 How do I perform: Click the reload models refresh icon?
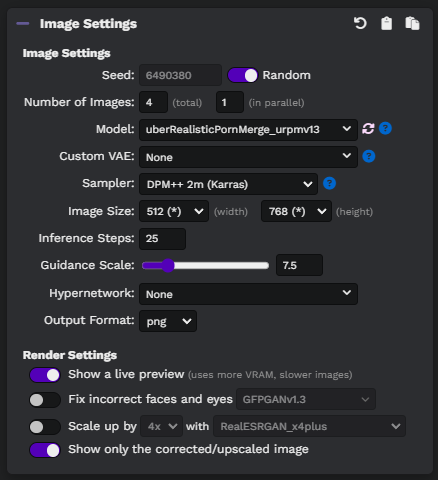pyautogui.click(x=368, y=128)
